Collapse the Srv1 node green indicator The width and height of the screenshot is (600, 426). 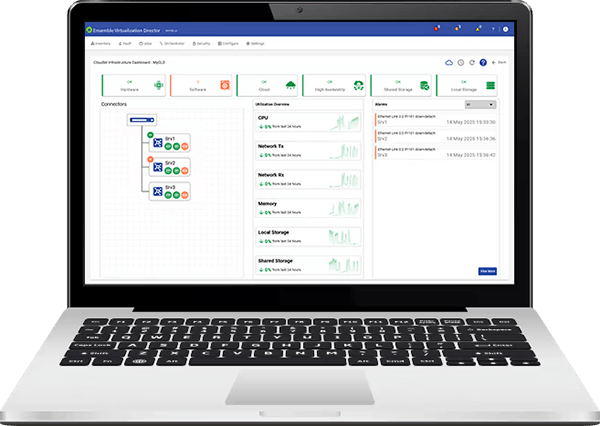point(150,134)
